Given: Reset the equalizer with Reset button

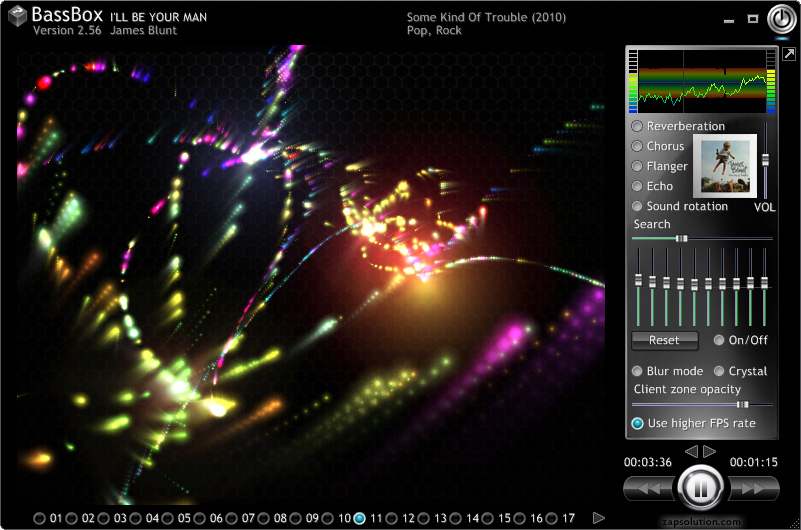Looking at the screenshot, I should click(665, 340).
